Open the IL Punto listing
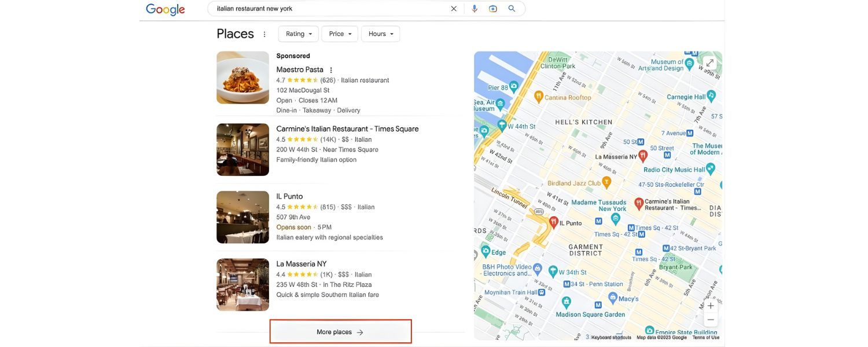 pyautogui.click(x=289, y=197)
